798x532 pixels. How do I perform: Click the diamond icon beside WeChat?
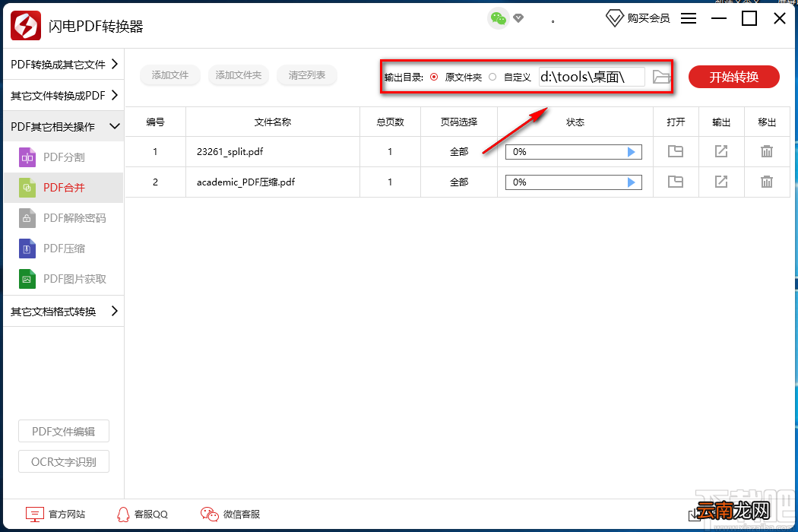point(518,19)
